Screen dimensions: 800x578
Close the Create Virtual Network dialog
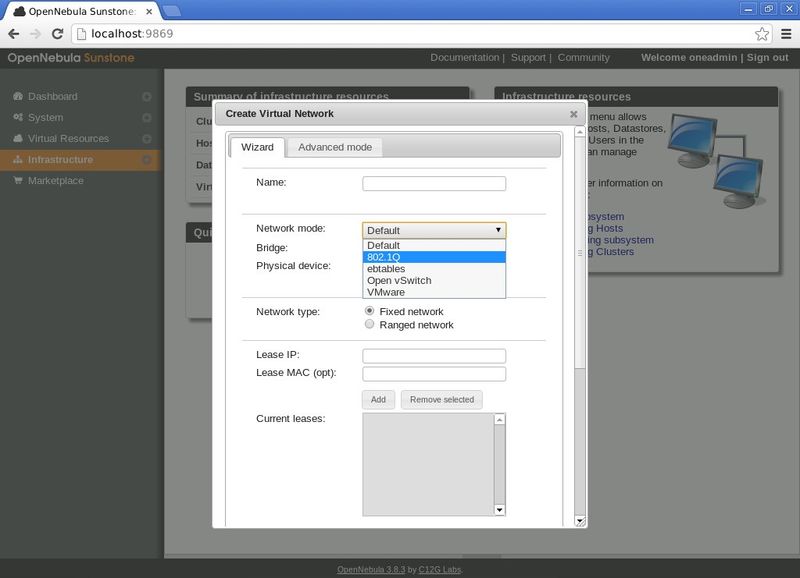pyautogui.click(x=573, y=114)
